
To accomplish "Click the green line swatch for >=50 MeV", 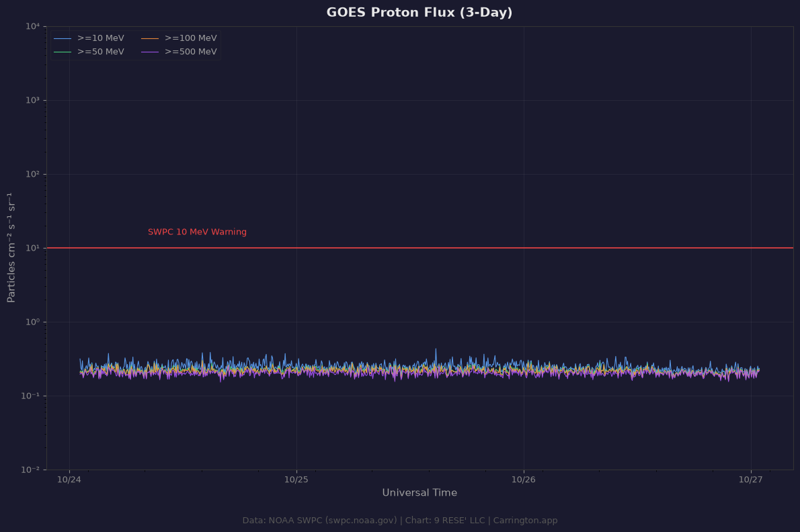I will pos(63,52).
